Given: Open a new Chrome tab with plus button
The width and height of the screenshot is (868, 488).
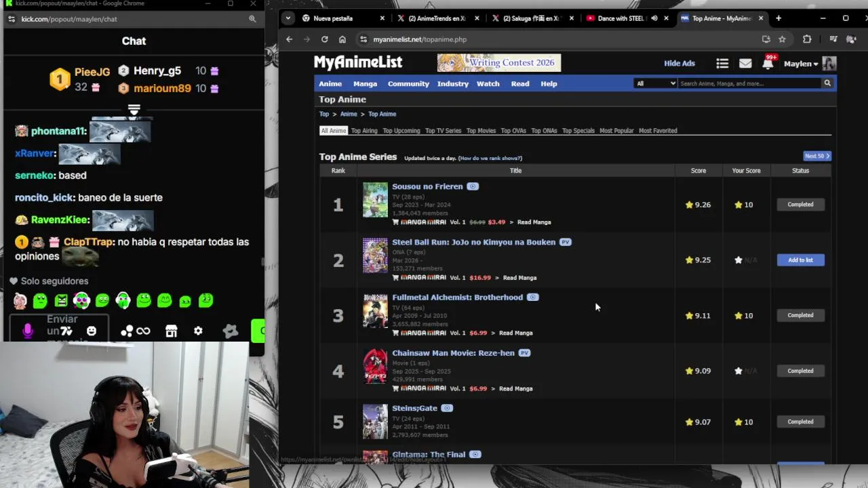Looking at the screenshot, I should click(x=778, y=18).
